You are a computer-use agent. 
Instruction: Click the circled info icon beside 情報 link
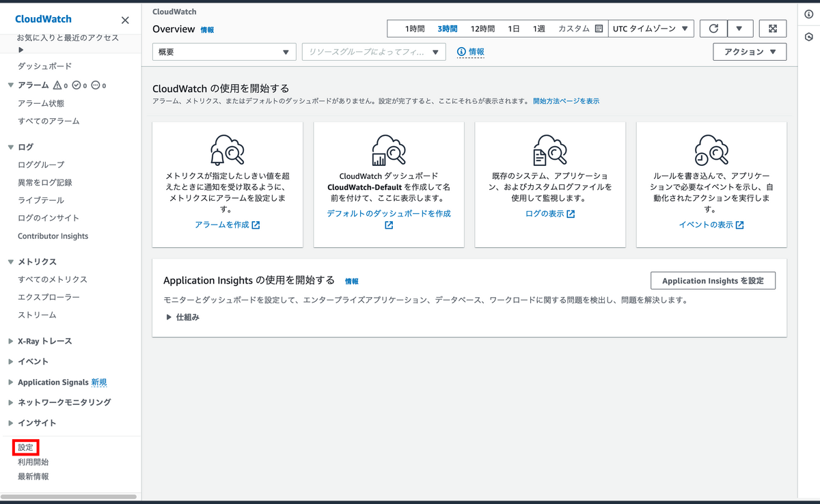(x=461, y=52)
